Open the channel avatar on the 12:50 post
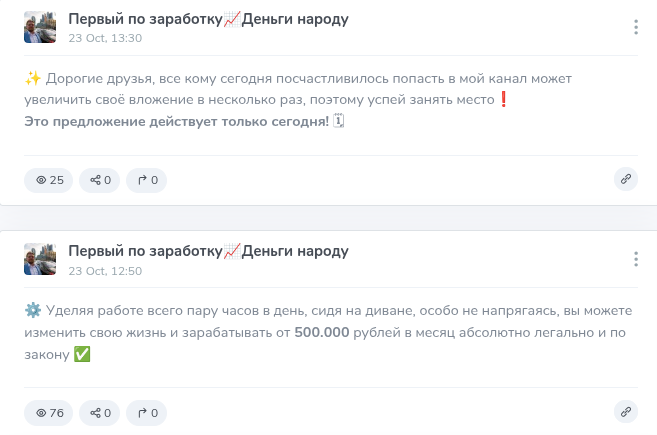The width and height of the screenshot is (657, 435). [x=40, y=259]
